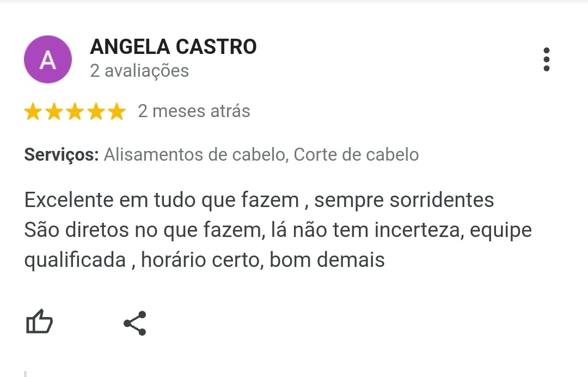588x377 pixels.
Task: Click the middle star in the five-star rating
Action: point(75,111)
